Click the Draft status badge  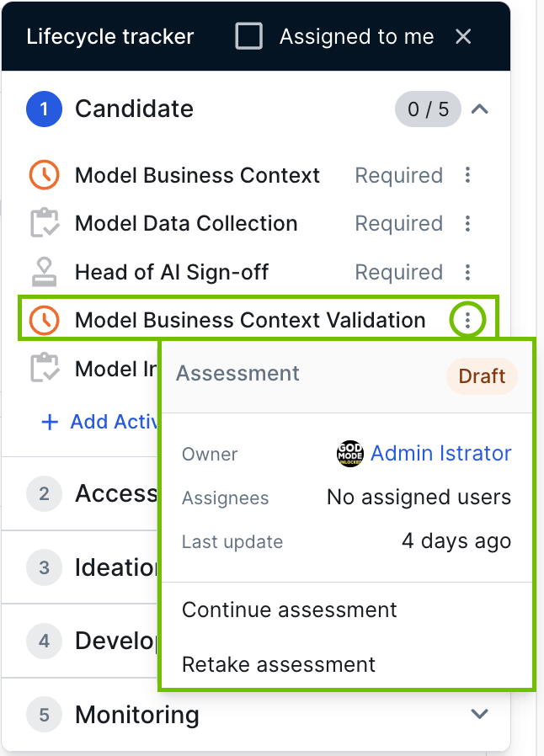(482, 376)
